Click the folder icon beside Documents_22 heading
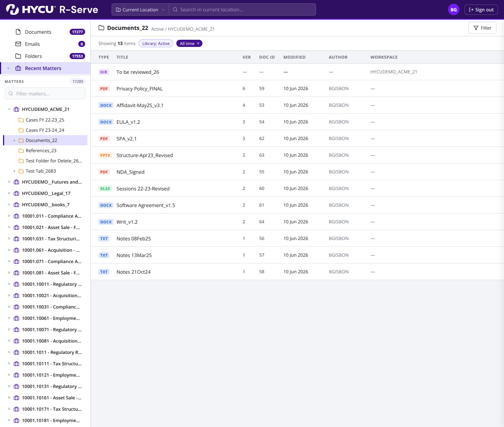This screenshot has height=427, width=504. tap(101, 28)
